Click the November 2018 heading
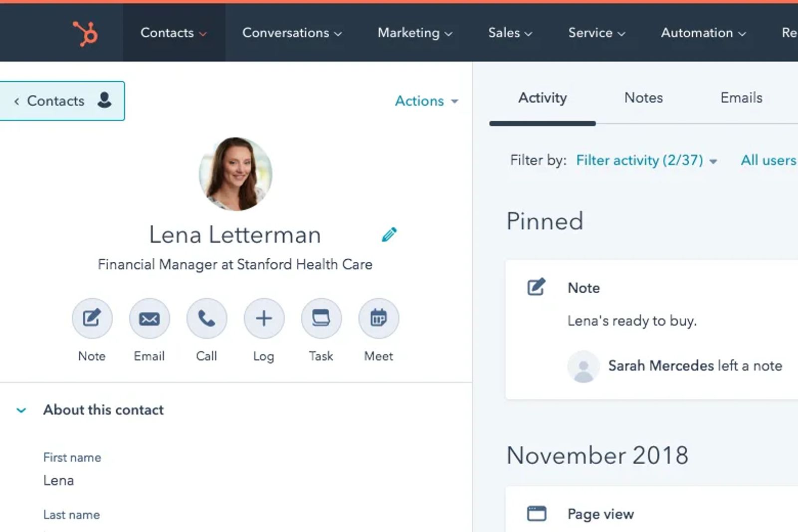The image size is (798, 532). [598, 455]
